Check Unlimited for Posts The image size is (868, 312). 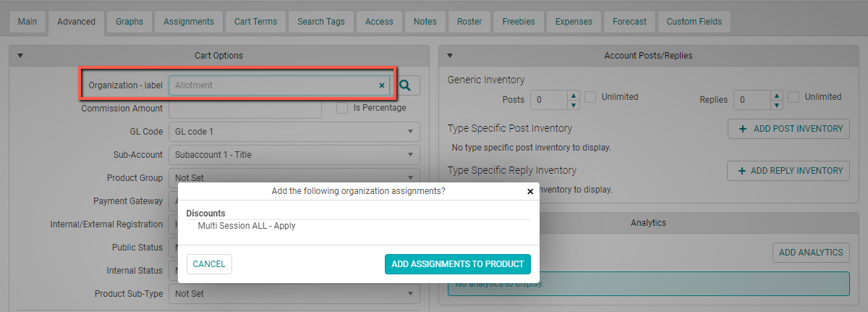pyautogui.click(x=590, y=97)
